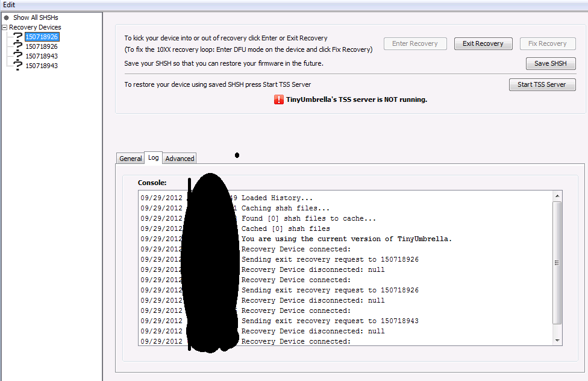Select the last 150718943 device entry

[x=42, y=66]
